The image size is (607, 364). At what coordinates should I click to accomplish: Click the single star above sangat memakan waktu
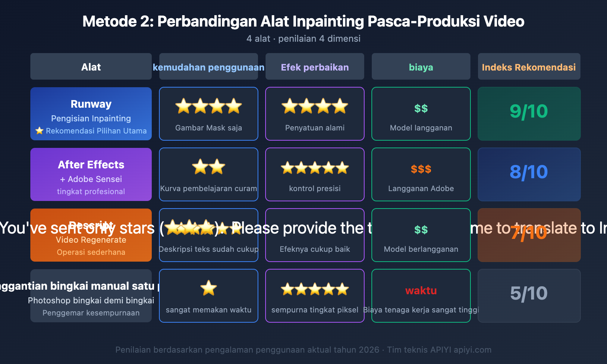[x=209, y=289]
